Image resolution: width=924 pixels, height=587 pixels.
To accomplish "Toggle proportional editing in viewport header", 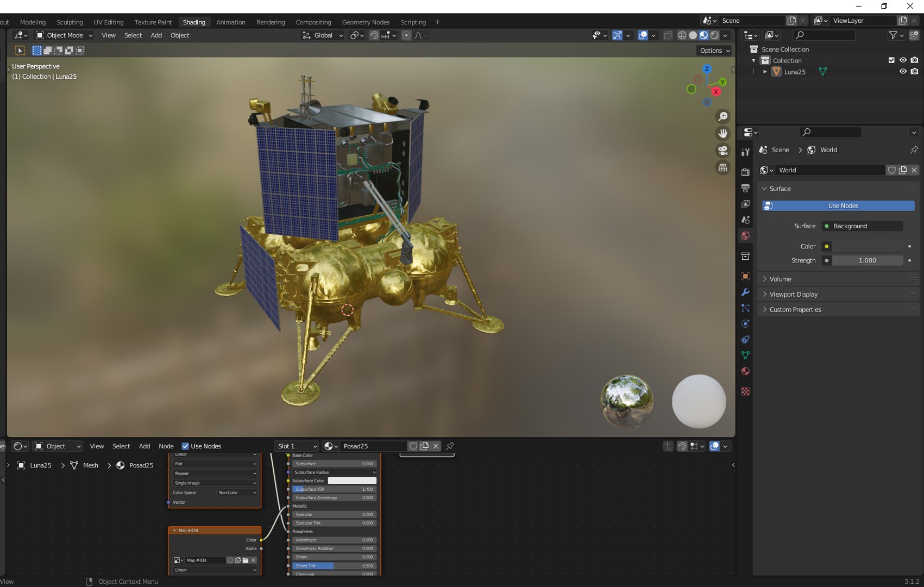I will [x=406, y=35].
